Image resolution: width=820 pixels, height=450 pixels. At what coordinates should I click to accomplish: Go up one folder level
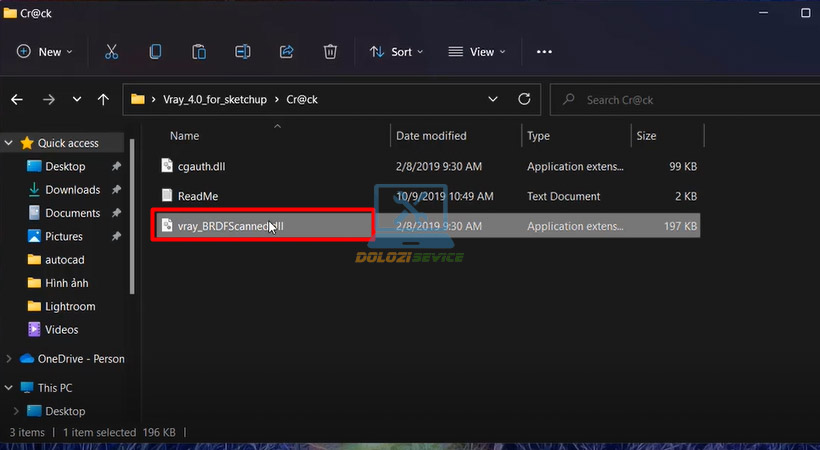click(x=103, y=100)
